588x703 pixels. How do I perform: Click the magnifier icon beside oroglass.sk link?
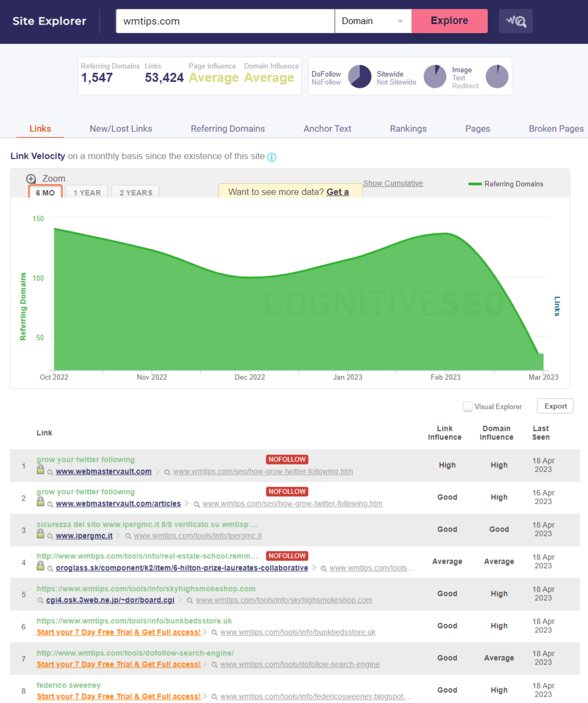tap(49, 568)
